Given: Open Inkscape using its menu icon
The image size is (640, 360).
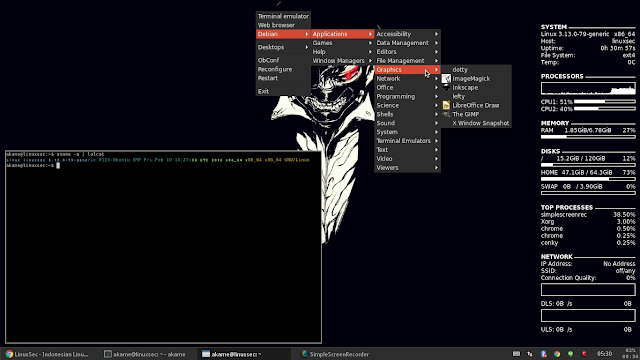Looking at the screenshot, I should coord(446,87).
